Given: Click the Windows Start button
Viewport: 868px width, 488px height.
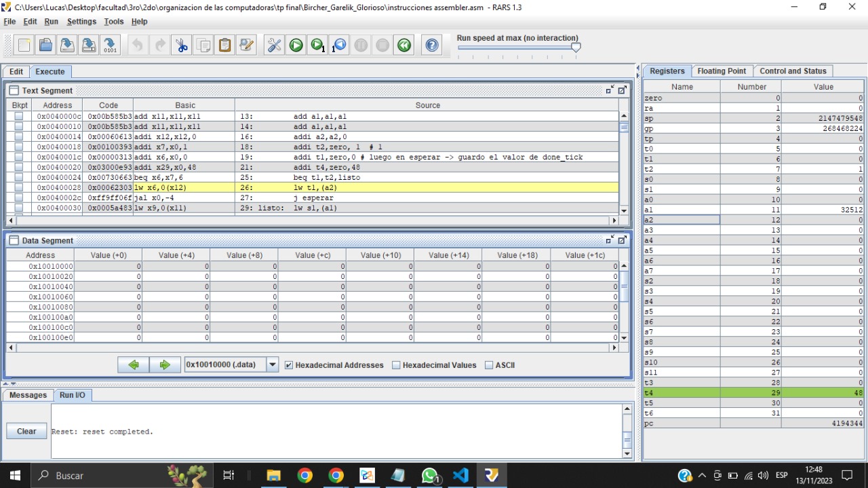Looking at the screenshot, I should point(15,475).
